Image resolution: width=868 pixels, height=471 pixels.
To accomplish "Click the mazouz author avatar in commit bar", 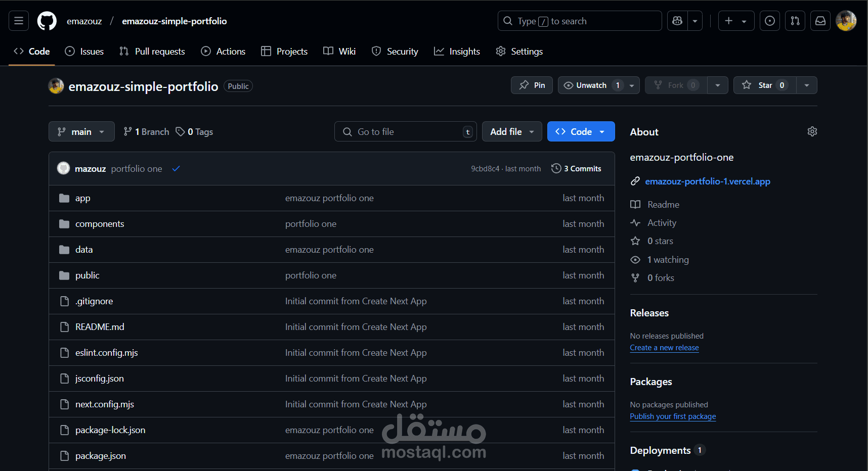I will point(63,168).
